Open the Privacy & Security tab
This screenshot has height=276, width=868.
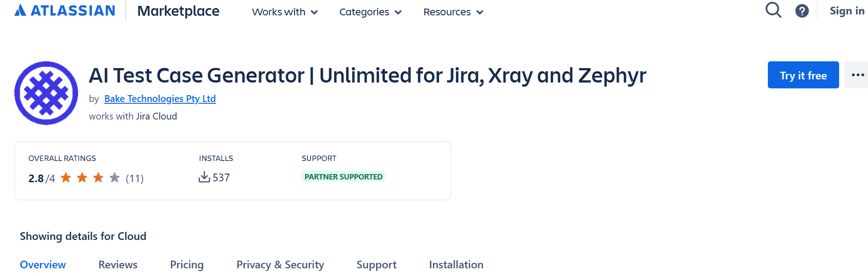coord(280,265)
